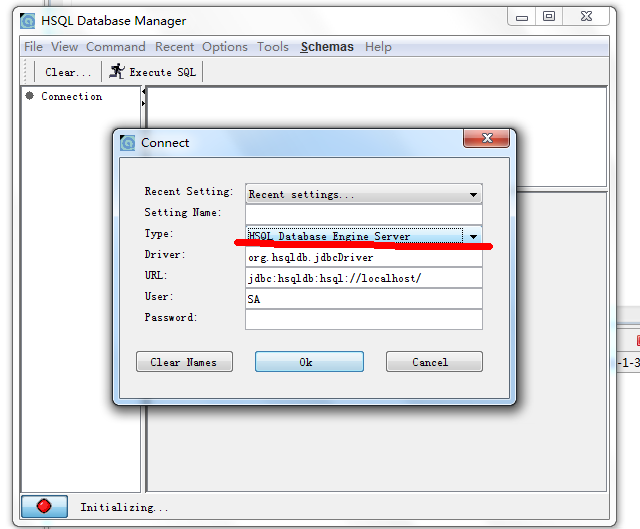Click the Ok button

(309, 362)
